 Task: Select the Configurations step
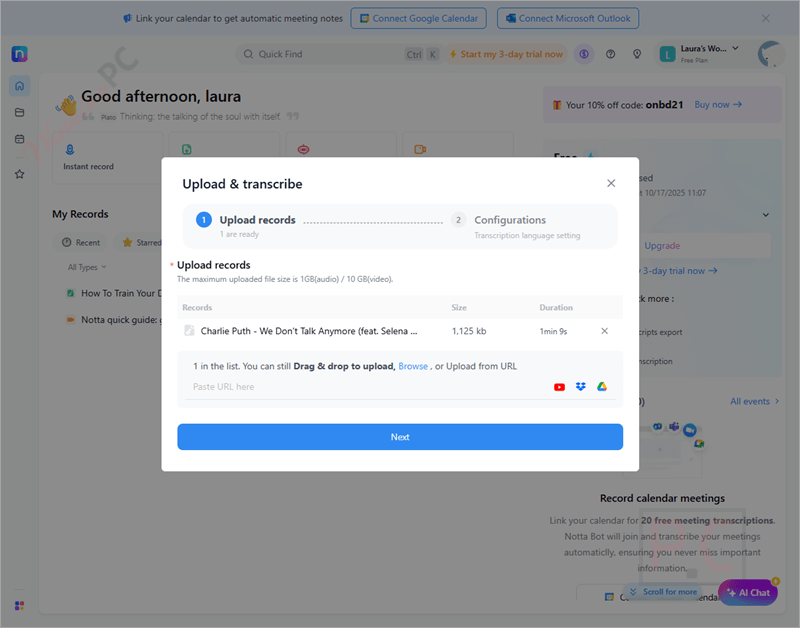[x=515, y=226]
